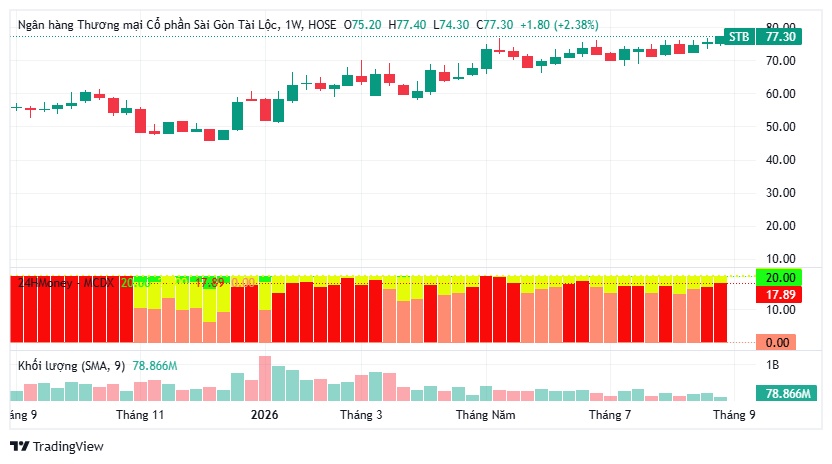The image size is (832, 464).
Task: Click the chart title Ngân hàng Thương mại Cổ phần Sài Gòn
Action: click(x=149, y=25)
